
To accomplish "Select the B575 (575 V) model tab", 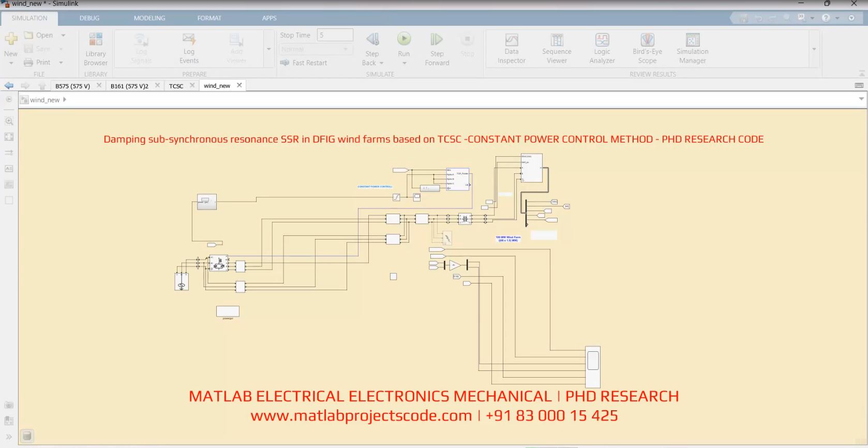I will point(72,86).
